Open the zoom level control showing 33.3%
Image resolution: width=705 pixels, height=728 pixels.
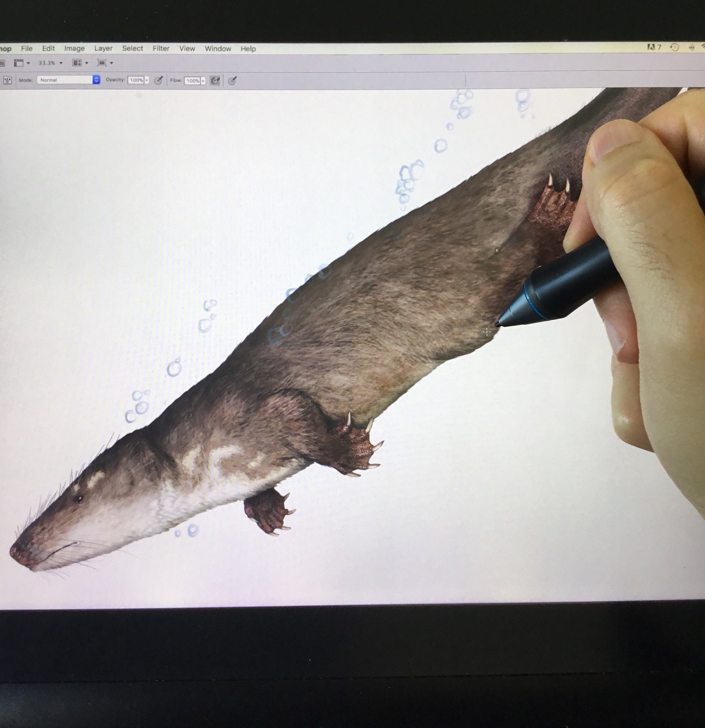coord(47,63)
